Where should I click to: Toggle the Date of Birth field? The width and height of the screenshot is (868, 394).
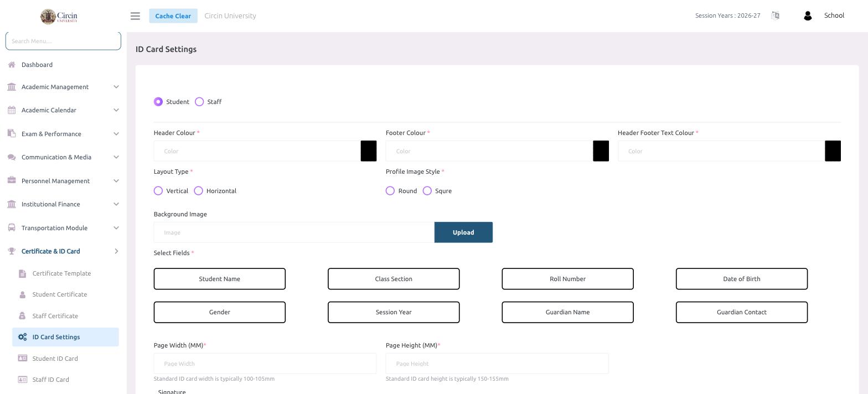coord(742,279)
